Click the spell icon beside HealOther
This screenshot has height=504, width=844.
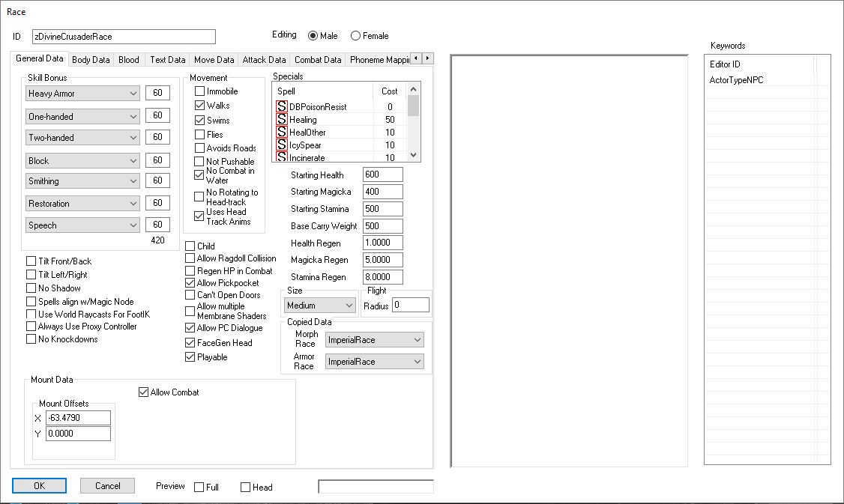282,133
